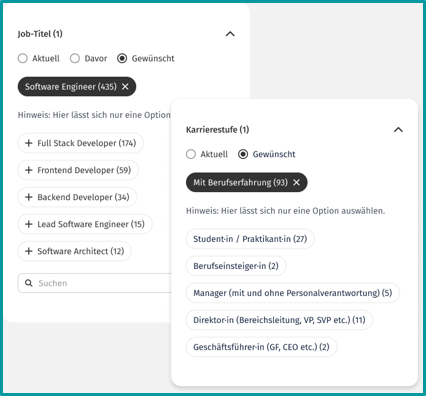Click into the Suchen search field

pos(95,283)
